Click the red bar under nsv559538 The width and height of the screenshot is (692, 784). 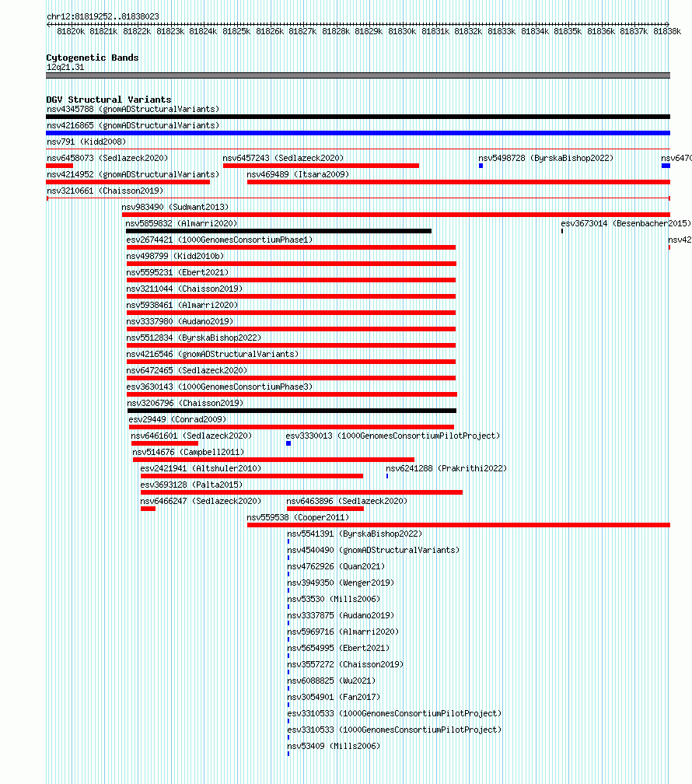pyautogui.click(x=459, y=525)
